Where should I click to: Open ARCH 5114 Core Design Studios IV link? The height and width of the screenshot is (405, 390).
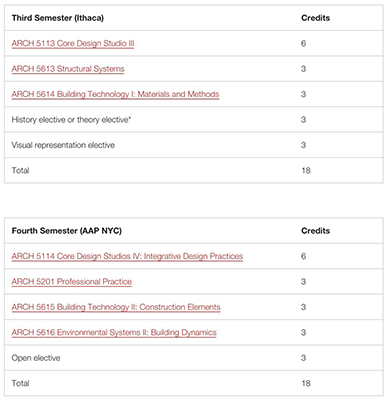(x=127, y=256)
